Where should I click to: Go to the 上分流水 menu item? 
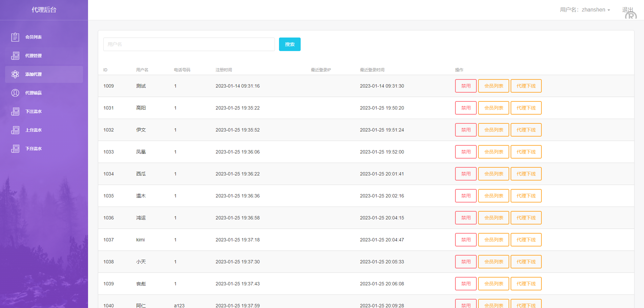[x=34, y=130]
